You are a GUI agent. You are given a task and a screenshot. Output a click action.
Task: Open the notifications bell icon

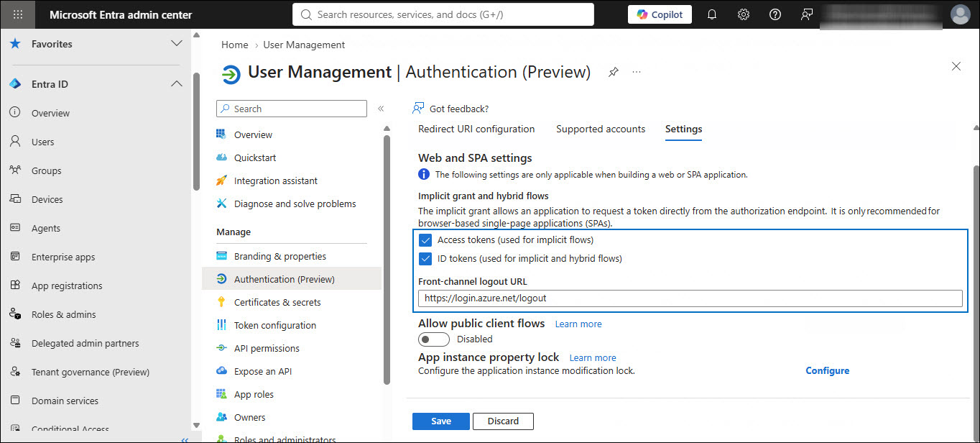[x=712, y=14]
